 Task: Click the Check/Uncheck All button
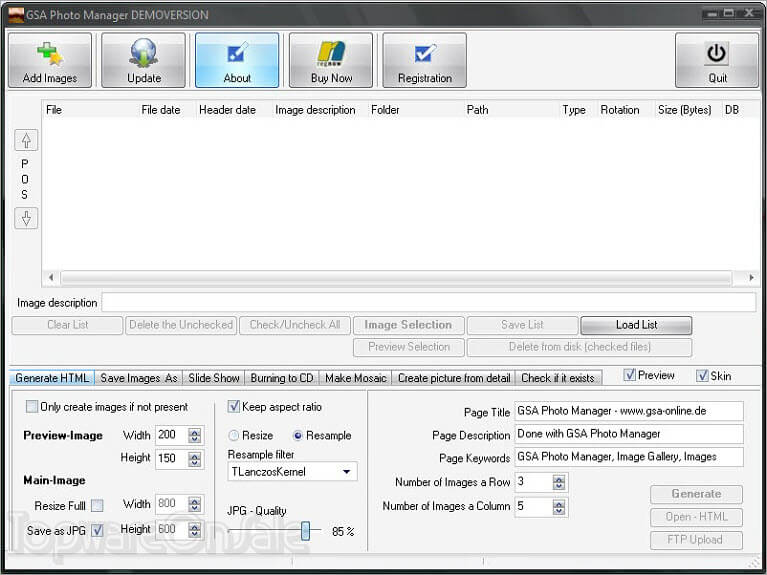(x=295, y=325)
